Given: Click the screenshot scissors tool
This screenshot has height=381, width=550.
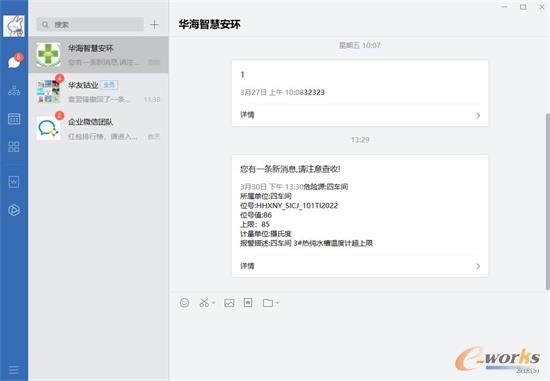Looking at the screenshot, I should (204, 303).
